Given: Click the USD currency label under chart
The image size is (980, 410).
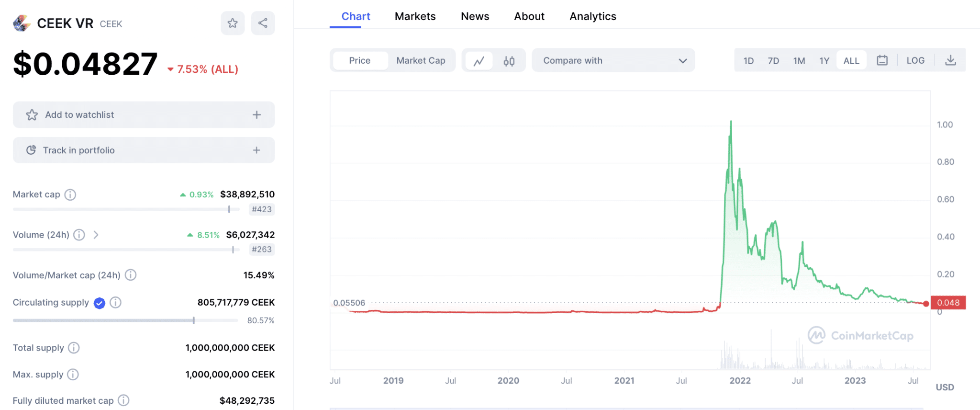Looking at the screenshot, I should click(945, 387).
